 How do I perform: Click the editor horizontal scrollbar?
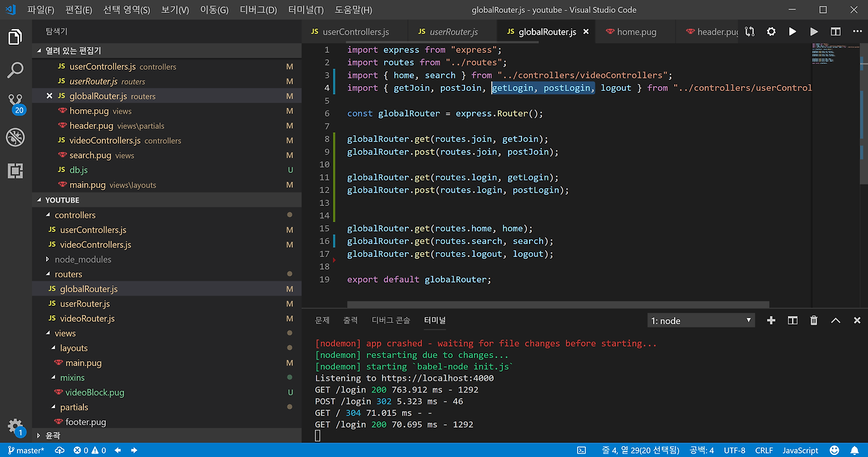[x=557, y=305]
